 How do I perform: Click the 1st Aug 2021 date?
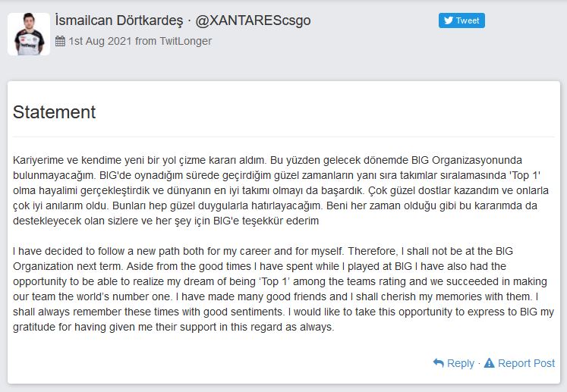(99, 41)
